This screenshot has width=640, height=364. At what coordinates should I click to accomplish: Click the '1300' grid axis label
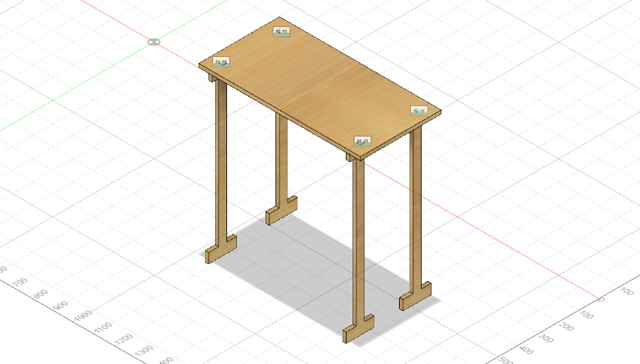(144, 351)
